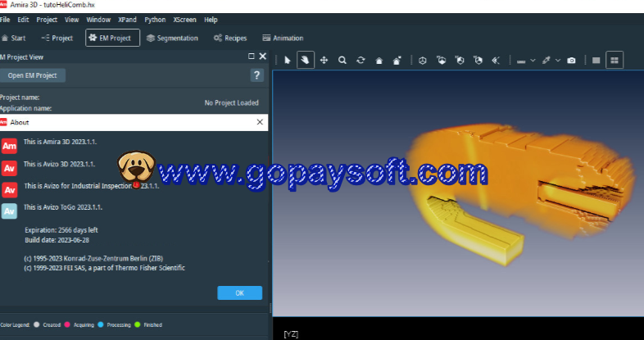
Task: Take a snapshot with the camera icon
Action: (571, 61)
